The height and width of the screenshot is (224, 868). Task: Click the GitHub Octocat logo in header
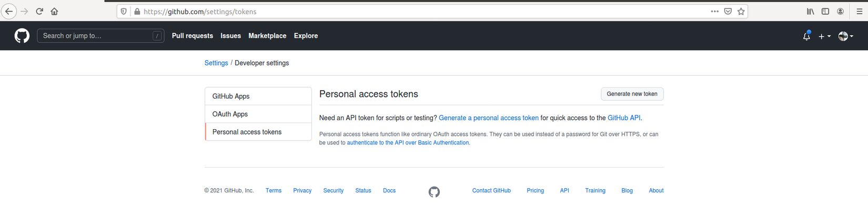(22, 36)
